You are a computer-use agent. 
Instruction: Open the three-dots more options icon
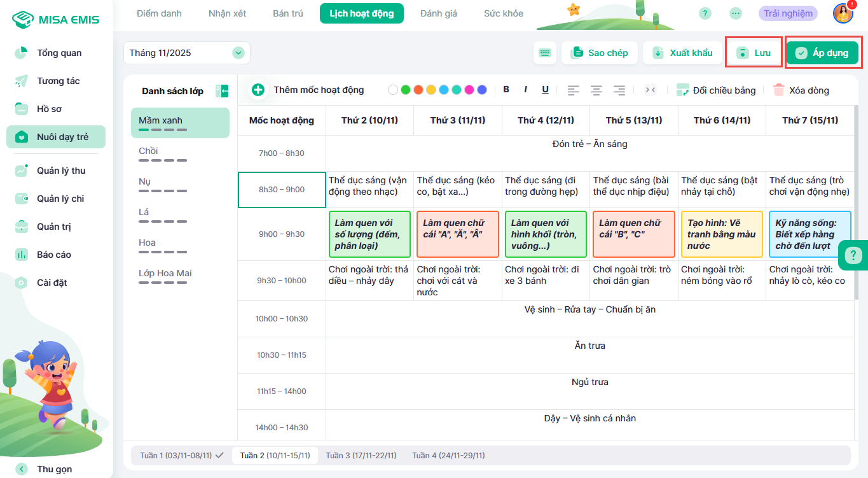pyautogui.click(x=735, y=13)
